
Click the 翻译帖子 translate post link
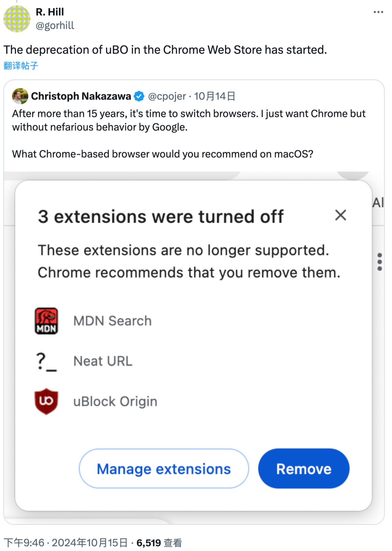click(21, 66)
